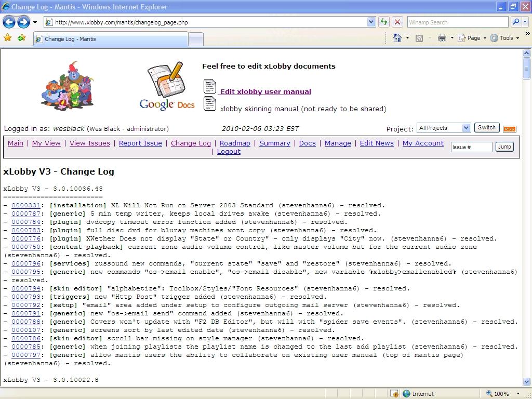Open the Home button dropdown arrow

click(407, 38)
